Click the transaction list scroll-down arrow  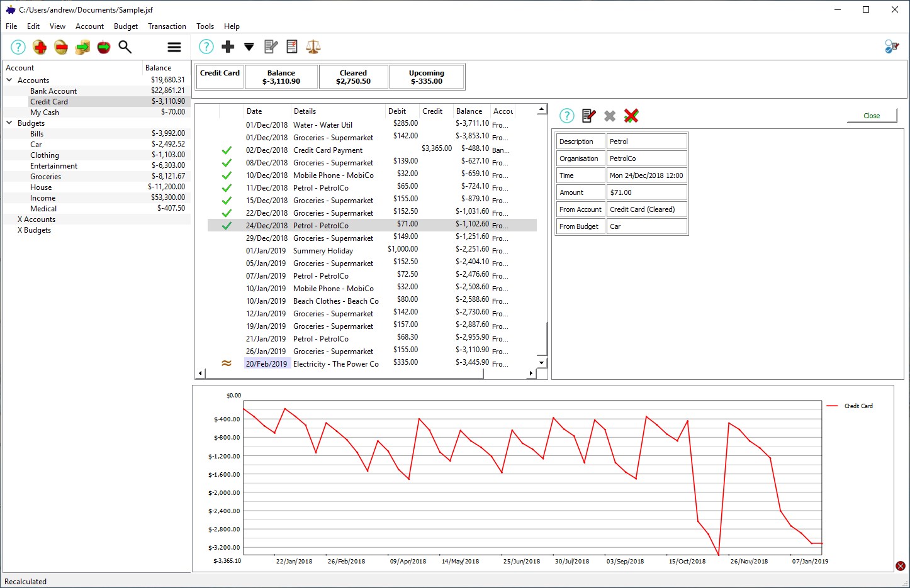click(x=542, y=363)
